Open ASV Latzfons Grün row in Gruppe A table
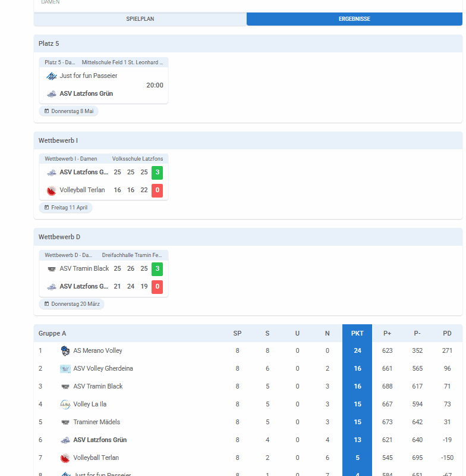This screenshot has height=476, width=466. [100, 440]
